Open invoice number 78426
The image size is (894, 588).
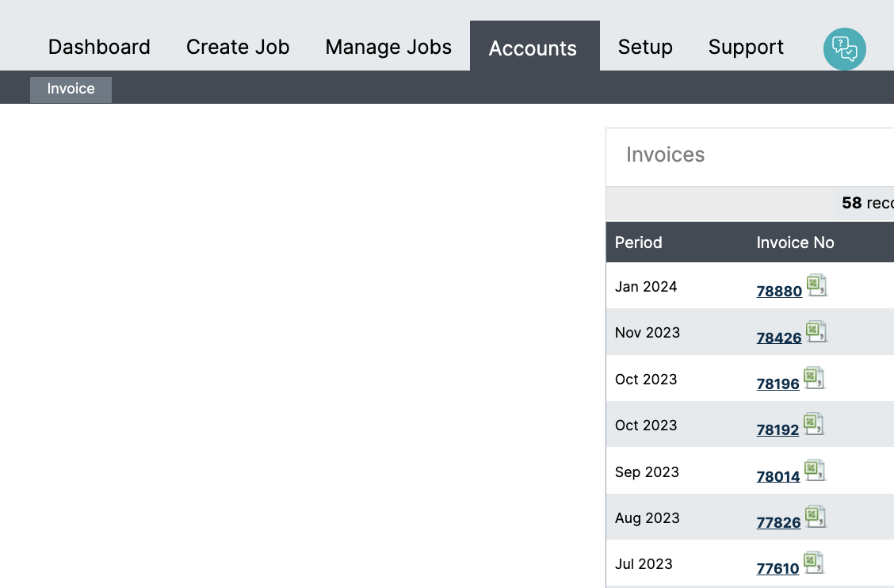pos(779,338)
